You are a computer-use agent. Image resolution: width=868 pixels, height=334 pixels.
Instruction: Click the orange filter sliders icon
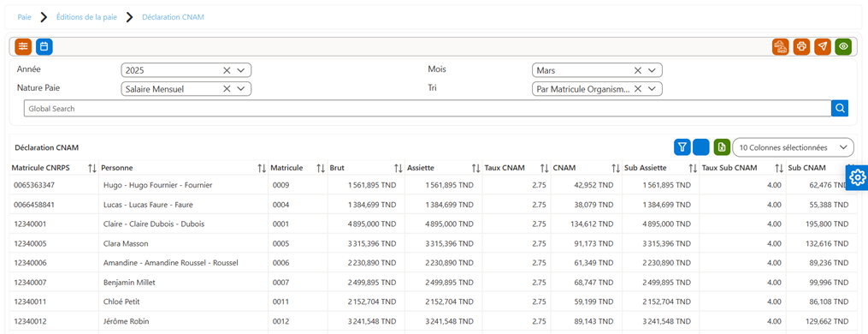[x=23, y=46]
